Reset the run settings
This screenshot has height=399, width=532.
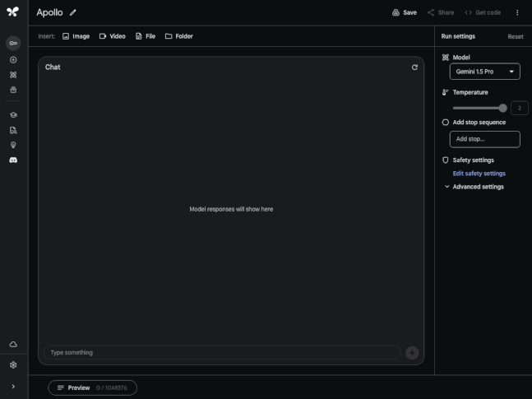(516, 37)
